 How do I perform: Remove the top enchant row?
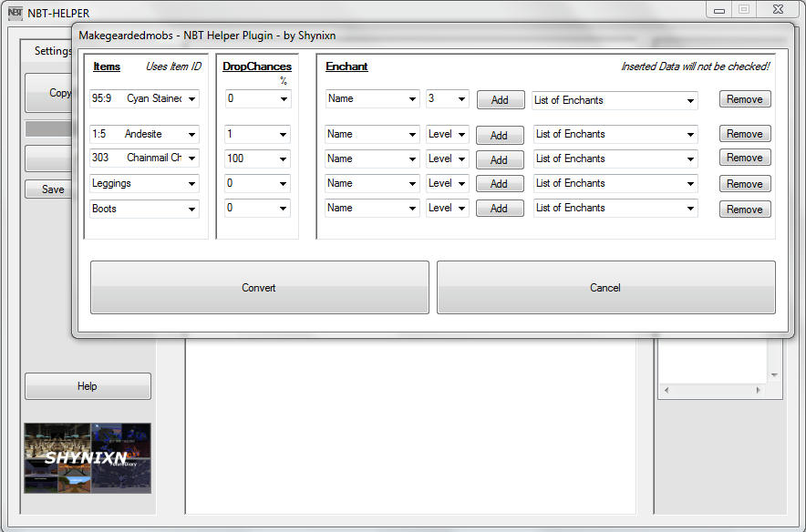pyautogui.click(x=744, y=98)
